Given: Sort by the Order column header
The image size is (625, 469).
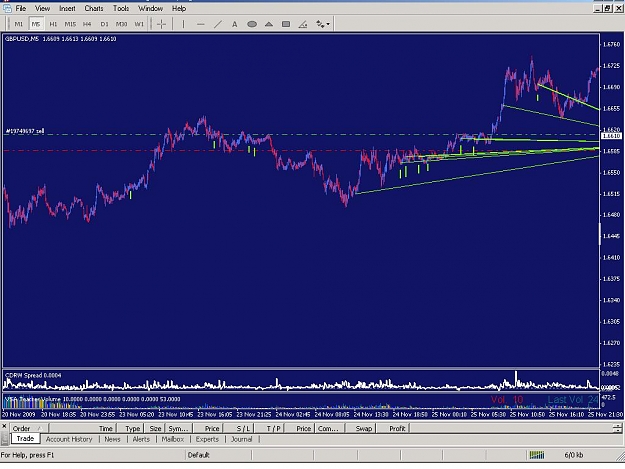Looking at the screenshot, I should click(x=27, y=429).
